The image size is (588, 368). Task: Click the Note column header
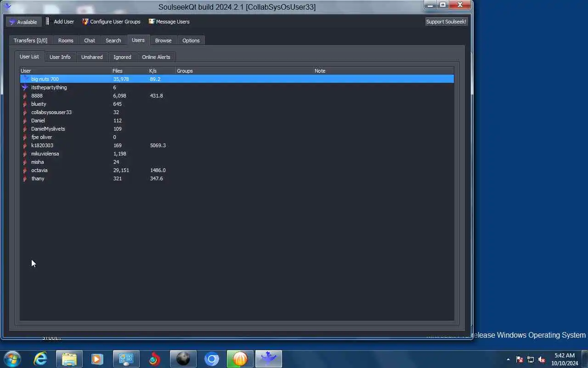tap(384, 71)
